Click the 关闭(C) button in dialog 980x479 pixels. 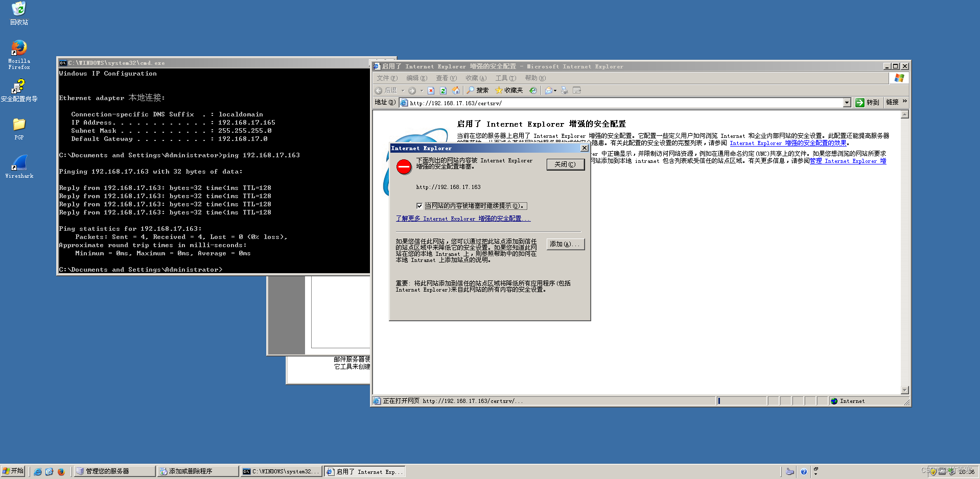click(565, 164)
